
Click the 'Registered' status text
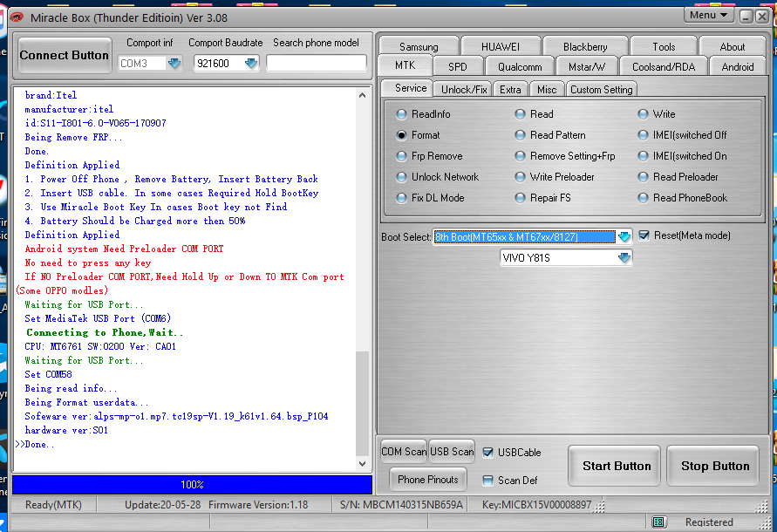[709, 522]
